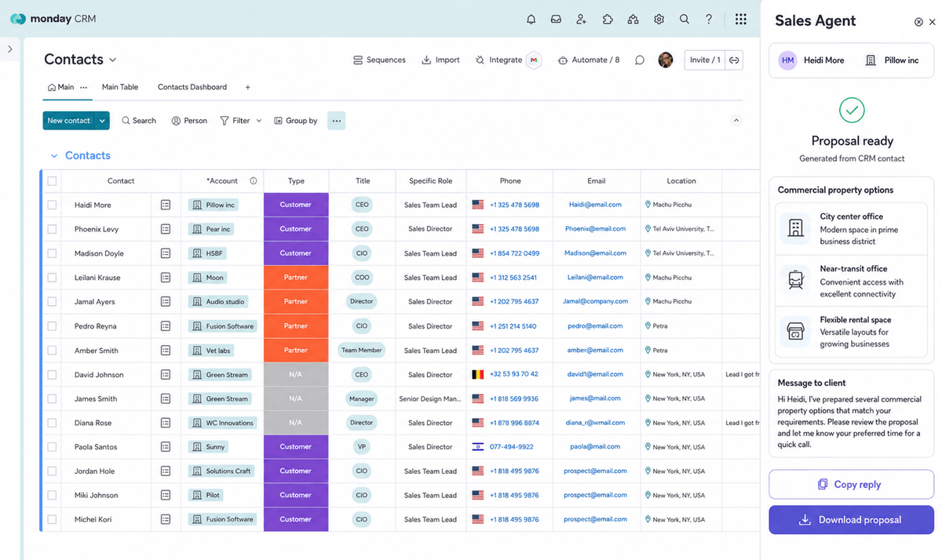Viewport: 942px width, 560px height.
Task: Open the New contact dropdown arrow
Action: point(102,121)
